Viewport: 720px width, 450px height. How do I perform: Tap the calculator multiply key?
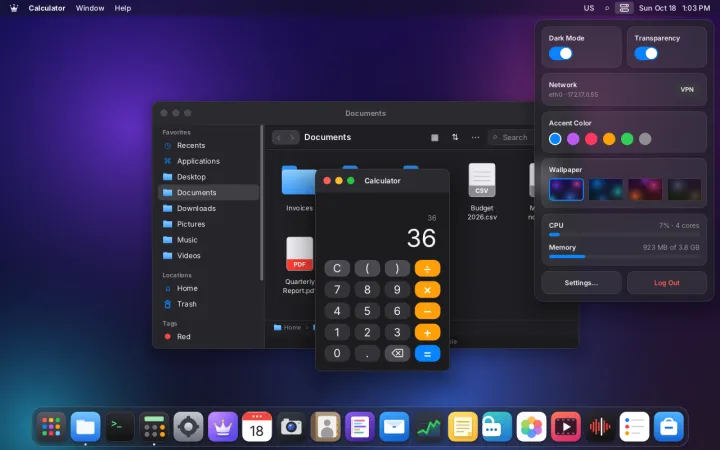click(x=427, y=290)
